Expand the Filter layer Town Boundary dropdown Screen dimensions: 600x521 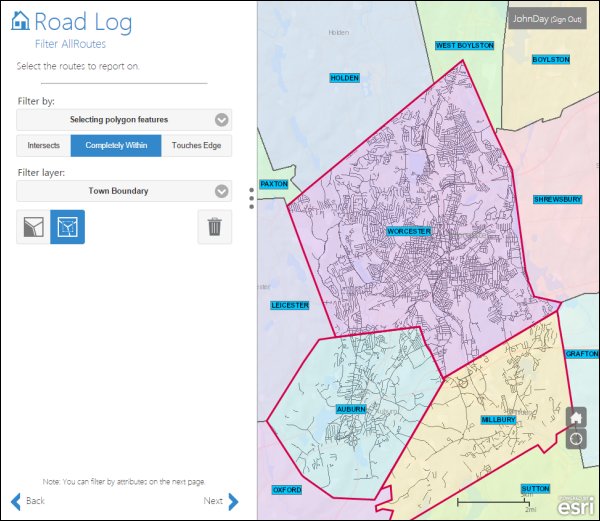pyautogui.click(x=124, y=191)
